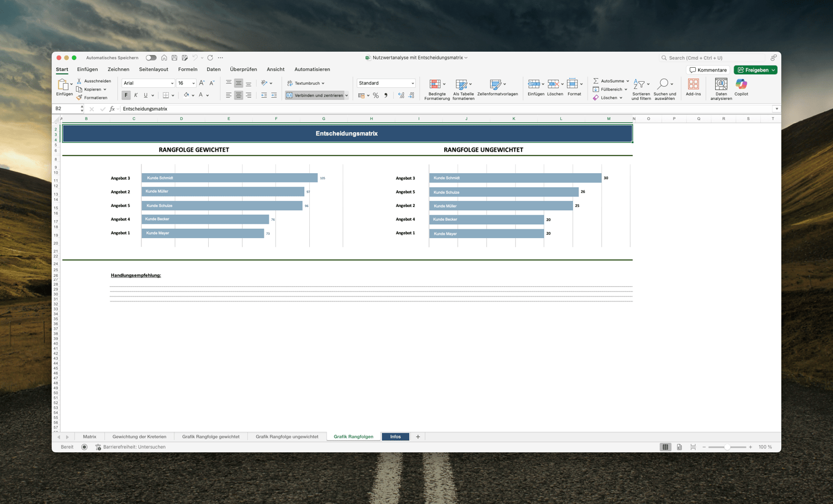This screenshot has height=504, width=833.
Task: Add a new sheet with the plus button
Action: (x=418, y=437)
